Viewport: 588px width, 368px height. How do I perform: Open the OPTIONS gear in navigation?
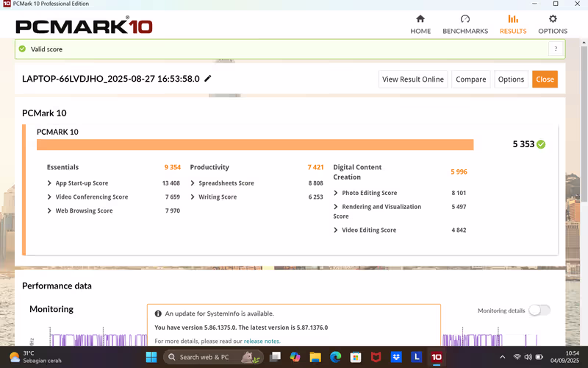[x=553, y=19]
